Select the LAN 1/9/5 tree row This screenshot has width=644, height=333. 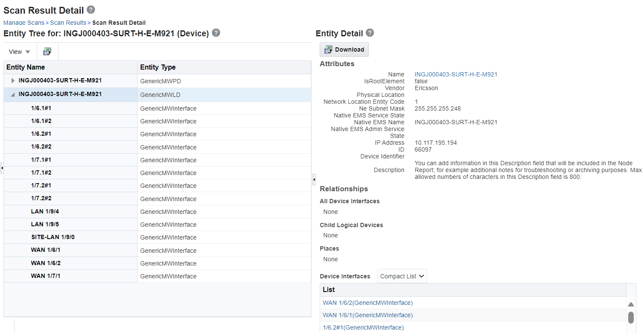(157, 225)
